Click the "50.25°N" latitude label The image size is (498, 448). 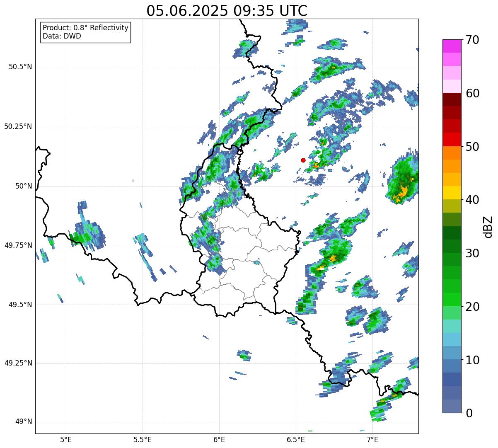pyautogui.click(x=18, y=126)
